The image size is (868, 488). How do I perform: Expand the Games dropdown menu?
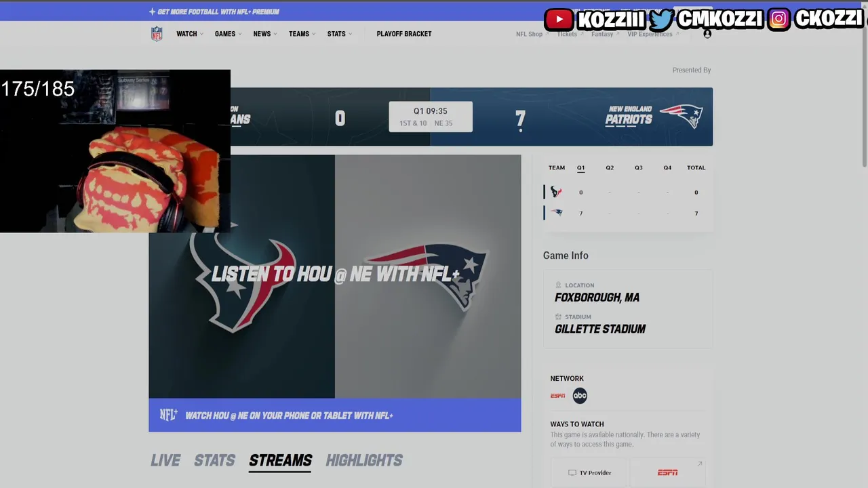(x=228, y=34)
